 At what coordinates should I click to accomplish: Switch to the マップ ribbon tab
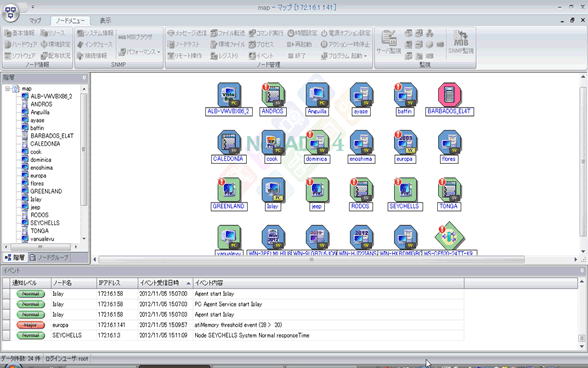[35, 20]
